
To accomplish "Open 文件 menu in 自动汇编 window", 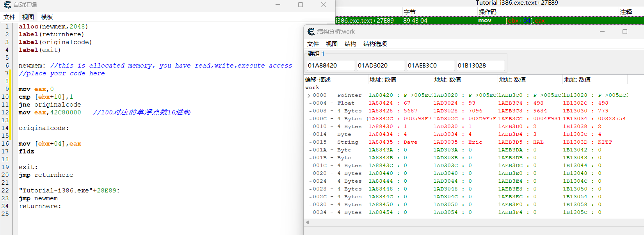I will click(9, 17).
